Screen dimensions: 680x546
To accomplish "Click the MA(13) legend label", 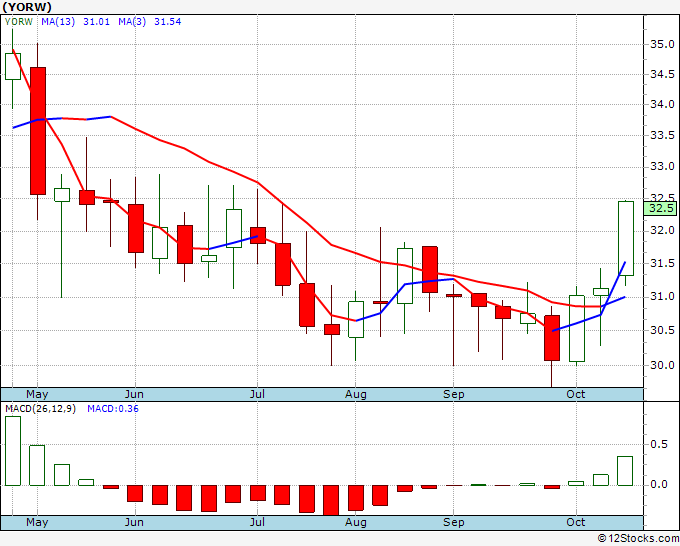I will pyautogui.click(x=58, y=22).
